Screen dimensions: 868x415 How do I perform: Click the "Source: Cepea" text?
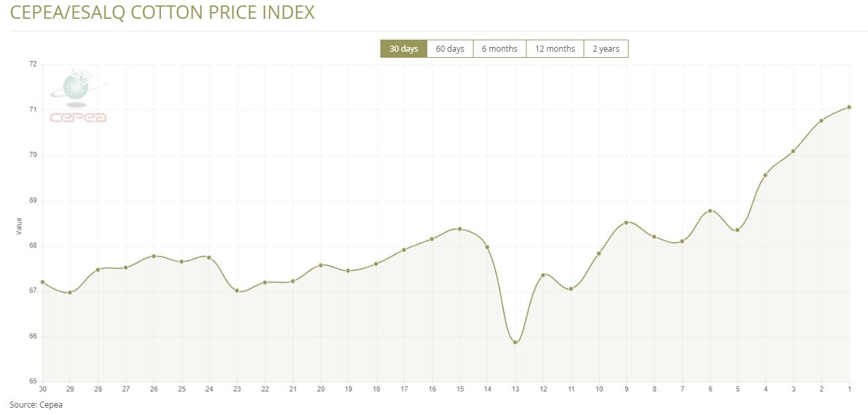(x=36, y=405)
